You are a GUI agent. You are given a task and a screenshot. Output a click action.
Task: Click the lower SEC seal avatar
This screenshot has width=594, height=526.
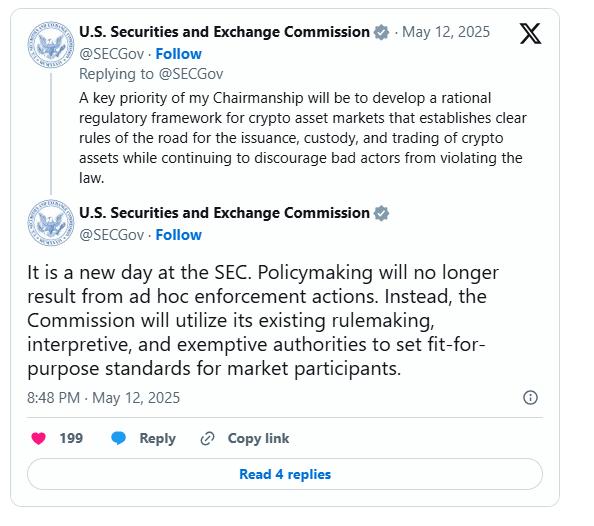coord(50,223)
